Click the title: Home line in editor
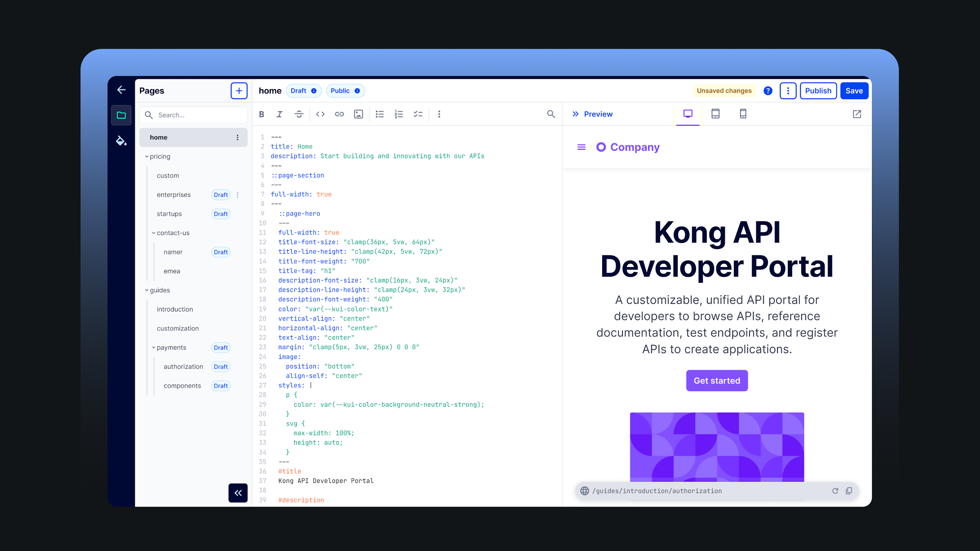Viewport: 980px width, 551px height. [292, 147]
